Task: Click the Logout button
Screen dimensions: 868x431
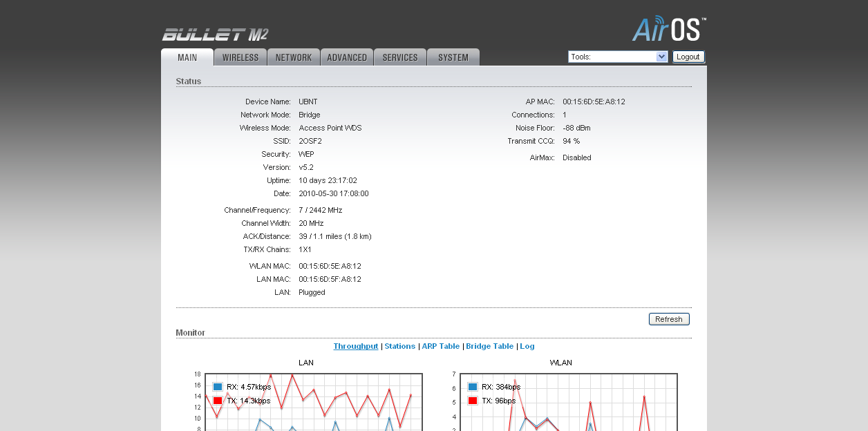Action: pos(688,57)
